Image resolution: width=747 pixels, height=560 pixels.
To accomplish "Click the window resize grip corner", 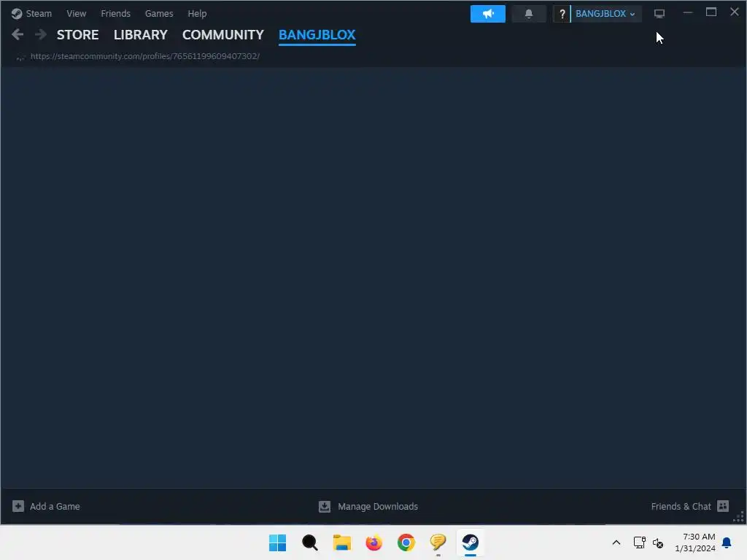I will (739, 517).
